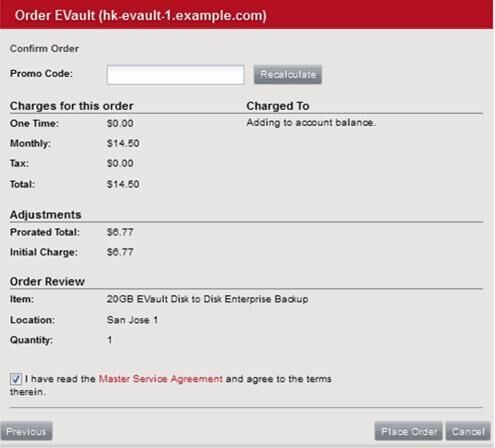Click the Adding to account balance text
This screenshot has height=448, width=495.
[311, 123]
